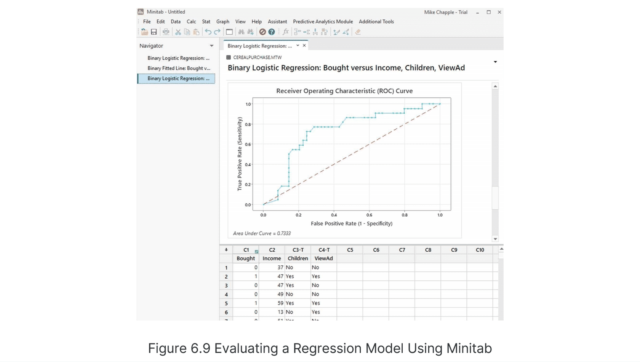The height and width of the screenshot is (364, 640).
Task: Open the Additional Tools menu
Action: pyautogui.click(x=376, y=22)
